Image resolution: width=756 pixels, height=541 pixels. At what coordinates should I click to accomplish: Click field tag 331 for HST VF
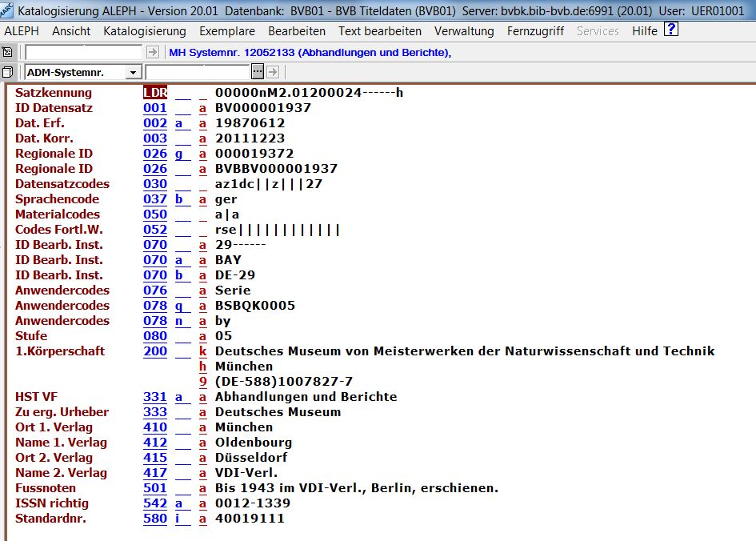tap(155, 397)
